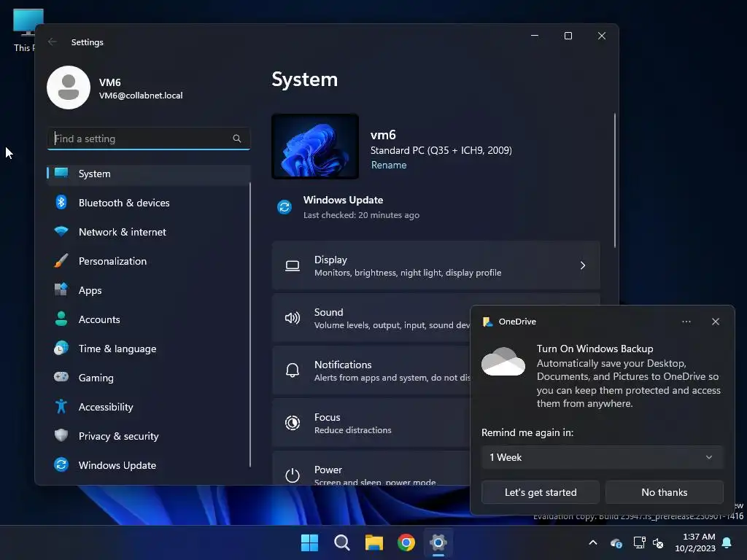The image size is (747, 560).
Task: Click the Time & language clock globe icon
Action: pyautogui.click(x=61, y=348)
